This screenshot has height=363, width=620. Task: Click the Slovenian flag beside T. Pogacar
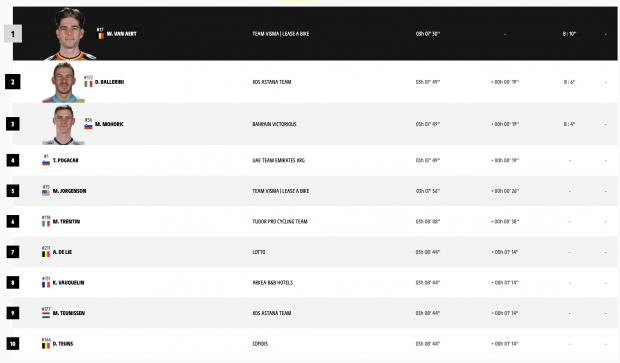pyautogui.click(x=46, y=162)
